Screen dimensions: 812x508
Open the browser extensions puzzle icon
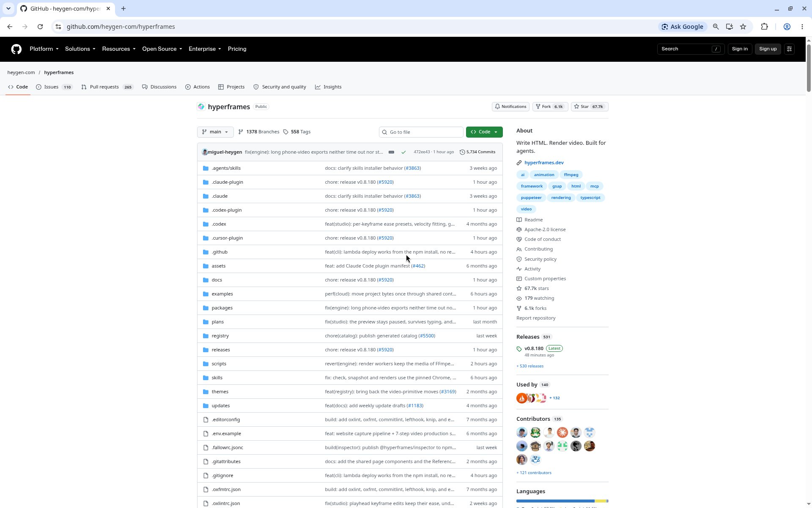tap(764, 27)
